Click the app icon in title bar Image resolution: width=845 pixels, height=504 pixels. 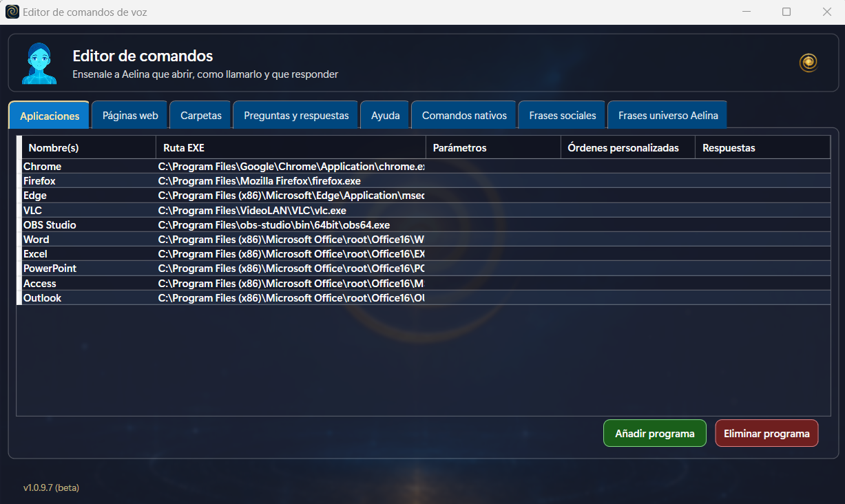(x=12, y=12)
